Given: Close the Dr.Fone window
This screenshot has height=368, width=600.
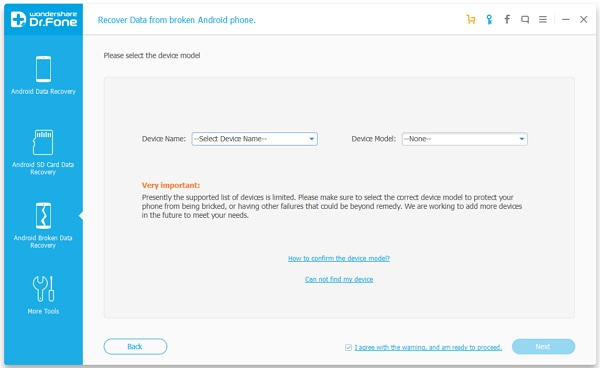Looking at the screenshot, I should click(584, 19).
